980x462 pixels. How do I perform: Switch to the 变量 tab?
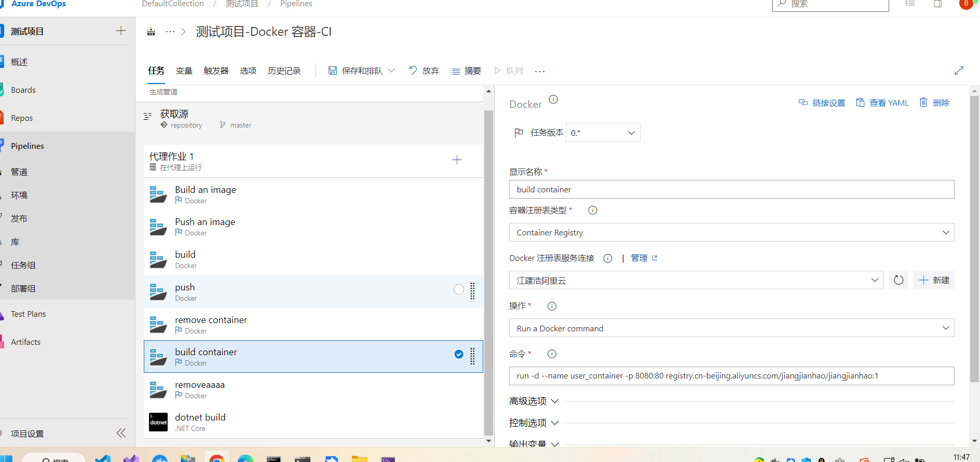click(184, 71)
